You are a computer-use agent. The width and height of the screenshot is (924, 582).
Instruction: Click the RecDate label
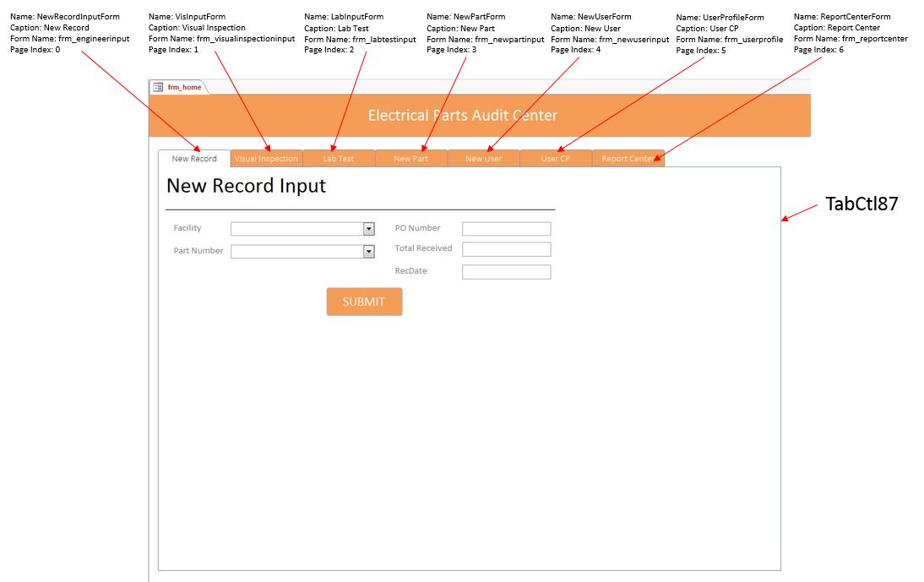point(410,271)
